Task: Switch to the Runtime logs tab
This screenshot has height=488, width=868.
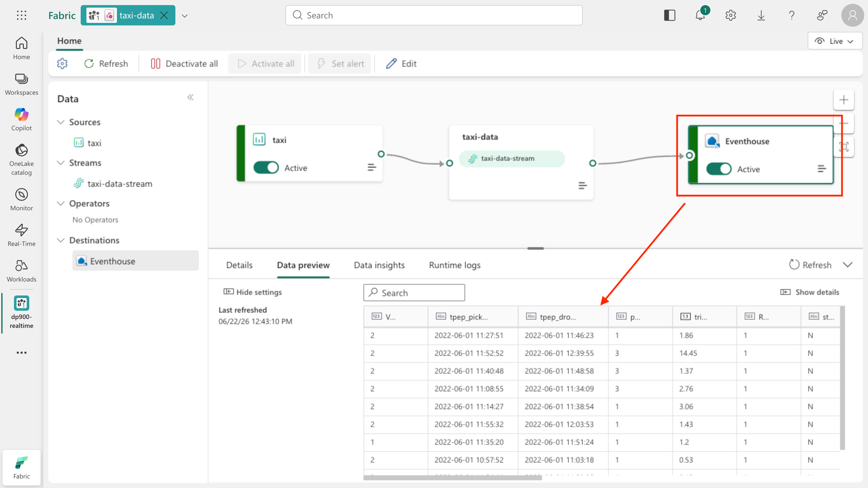Action: [x=455, y=265]
